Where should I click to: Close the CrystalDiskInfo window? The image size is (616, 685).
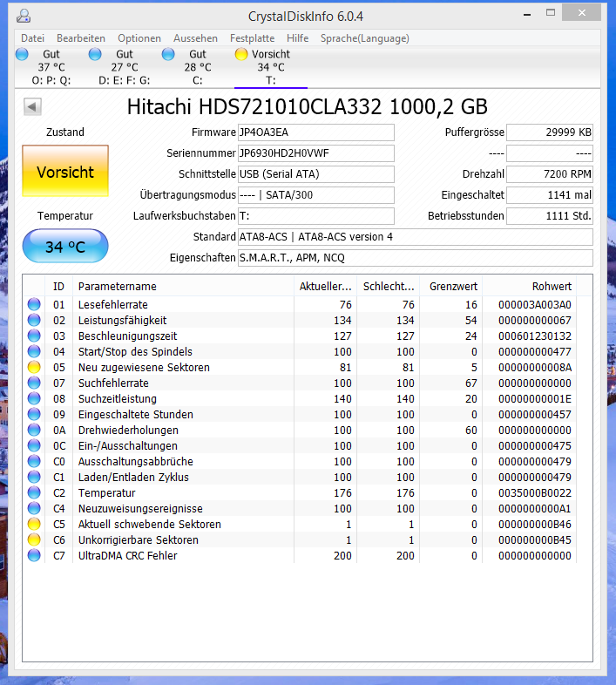pos(581,13)
